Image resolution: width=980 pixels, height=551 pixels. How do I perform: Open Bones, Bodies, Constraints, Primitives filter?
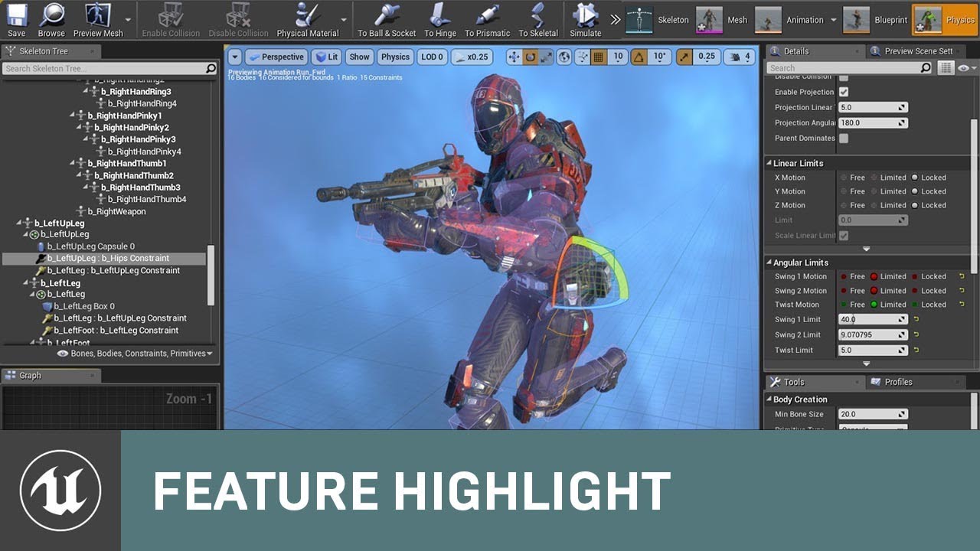tap(135, 354)
